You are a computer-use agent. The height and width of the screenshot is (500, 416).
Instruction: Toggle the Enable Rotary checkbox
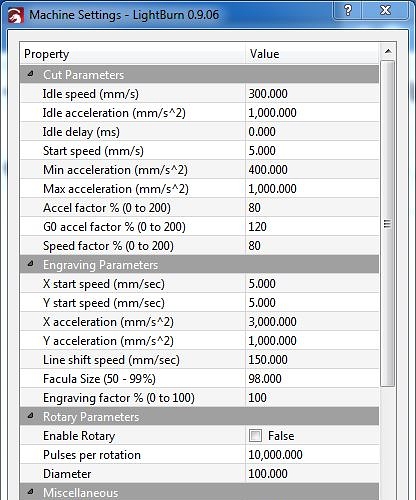coord(255,436)
